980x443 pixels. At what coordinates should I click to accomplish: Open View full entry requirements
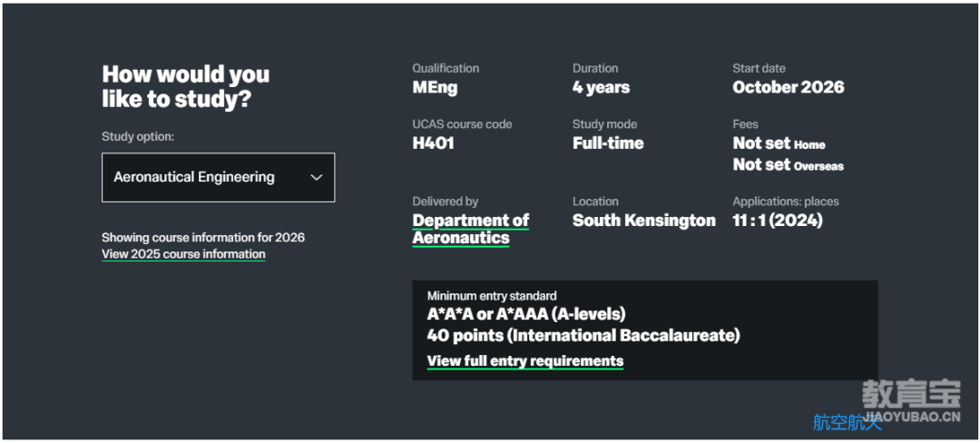[525, 361]
